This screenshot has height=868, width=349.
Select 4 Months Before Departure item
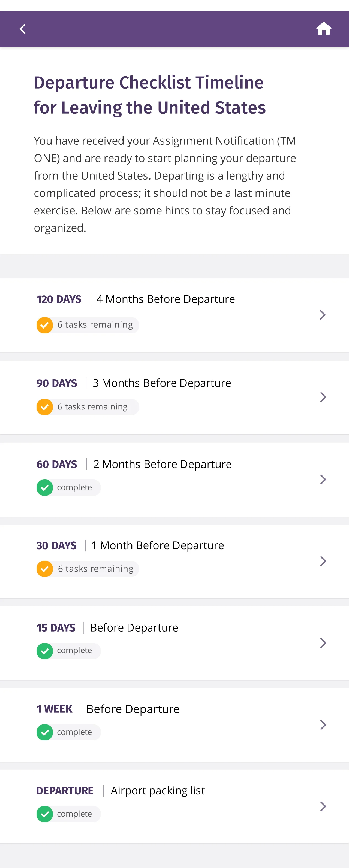coord(166,299)
